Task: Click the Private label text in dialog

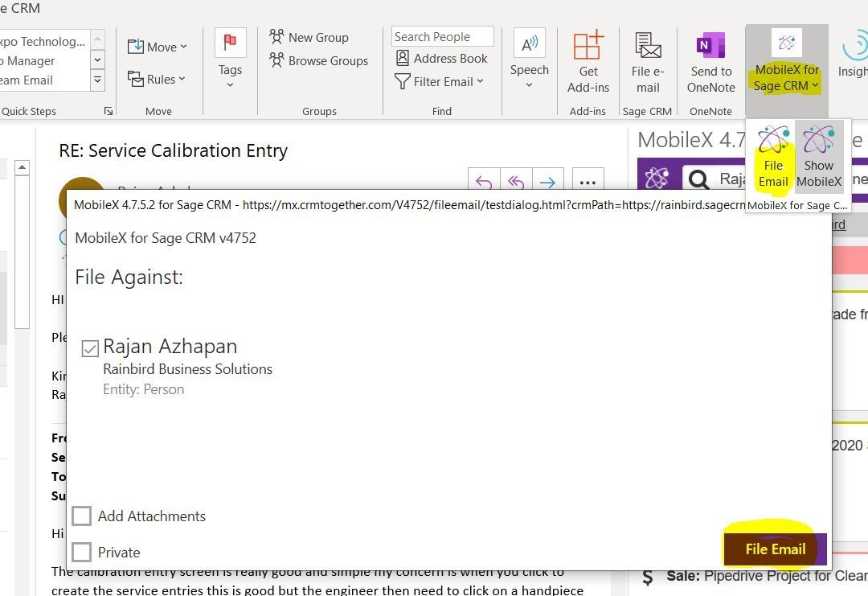Action: pos(119,553)
